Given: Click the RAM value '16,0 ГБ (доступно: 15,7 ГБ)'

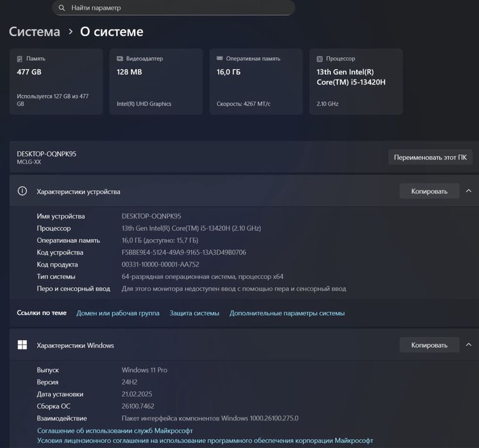Looking at the screenshot, I should [160, 240].
